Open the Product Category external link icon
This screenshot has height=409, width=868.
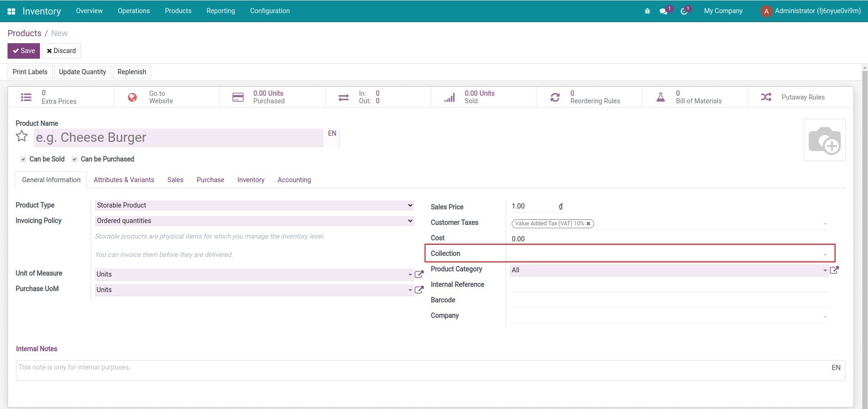tap(834, 270)
